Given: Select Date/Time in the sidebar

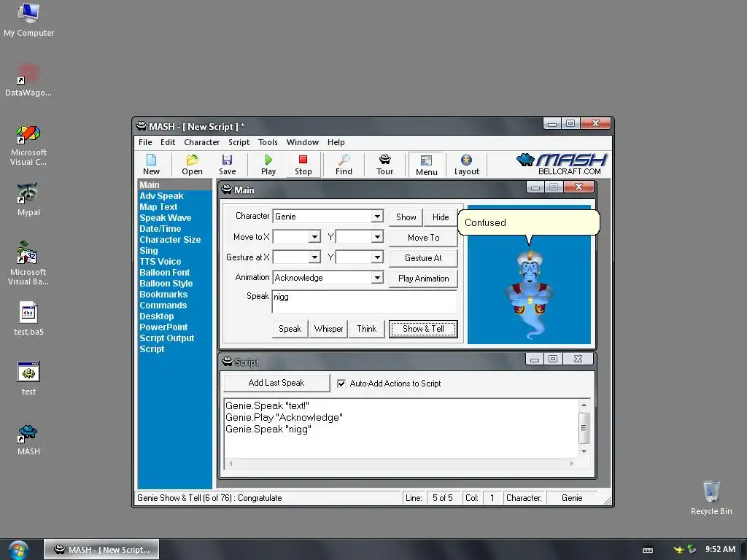Looking at the screenshot, I should [160, 228].
